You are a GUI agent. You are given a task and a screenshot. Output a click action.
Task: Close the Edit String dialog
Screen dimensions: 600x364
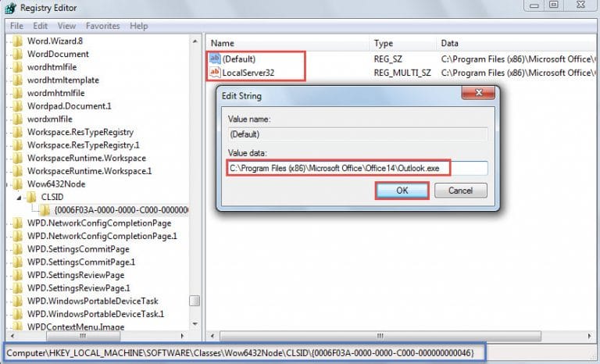(x=478, y=92)
